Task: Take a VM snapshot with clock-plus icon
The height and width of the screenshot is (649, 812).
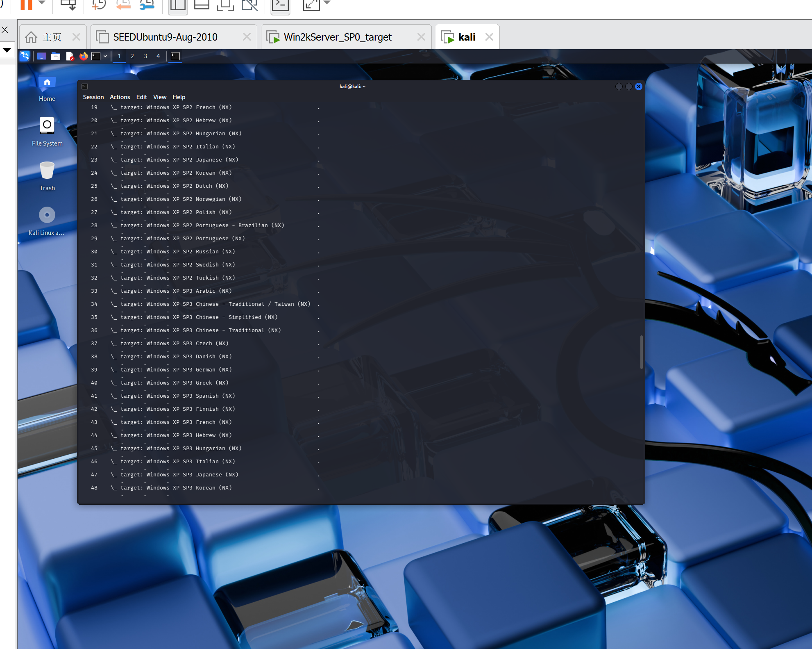Action: (x=99, y=4)
